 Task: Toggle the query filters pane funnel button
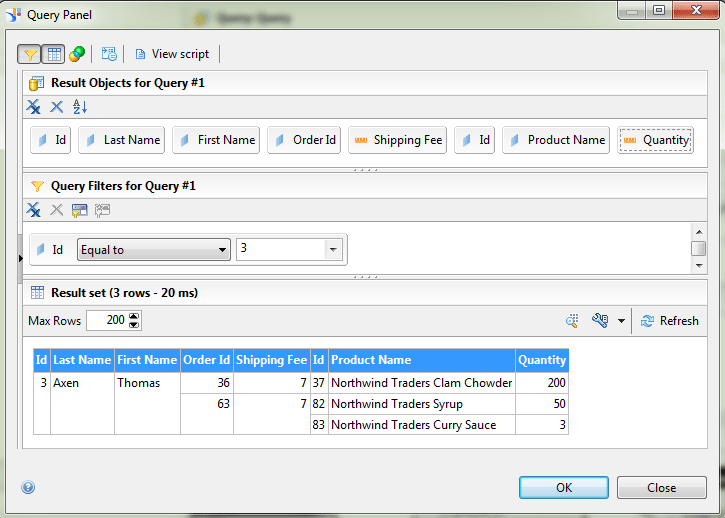[29, 54]
